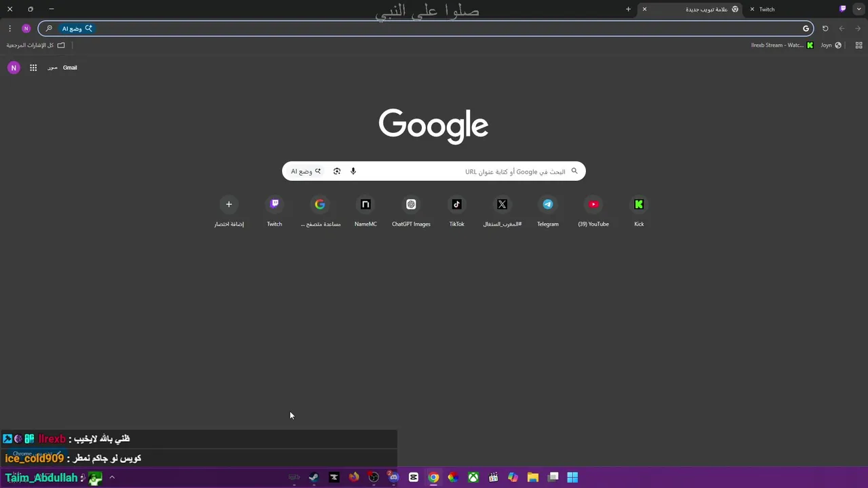Open a new tab with the plus button
Screen dimensions: 868x488
[x=628, y=9]
